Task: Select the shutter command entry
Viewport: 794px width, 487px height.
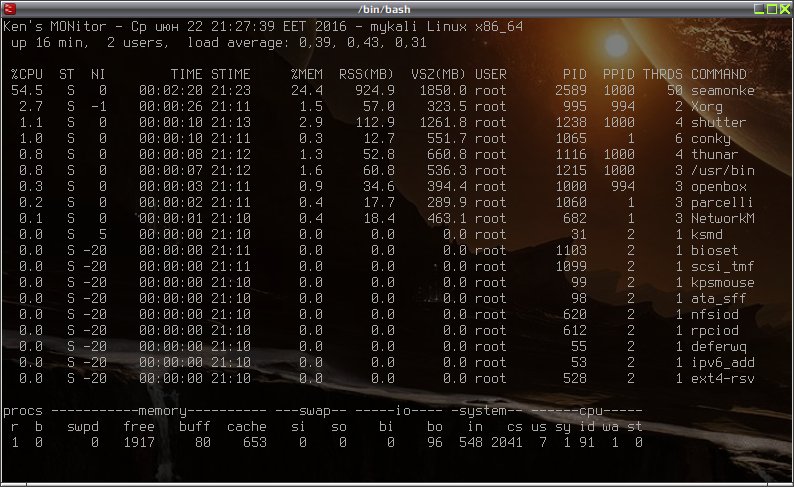Action: click(x=719, y=123)
